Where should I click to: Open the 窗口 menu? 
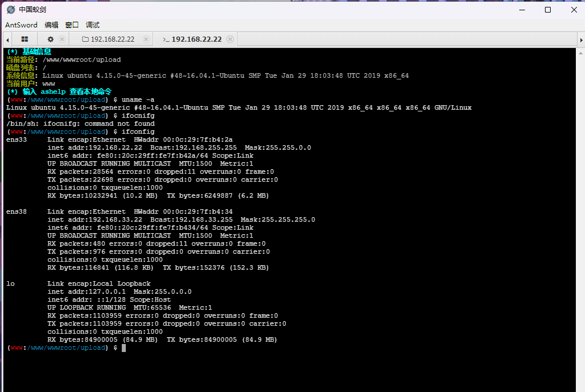click(71, 25)
